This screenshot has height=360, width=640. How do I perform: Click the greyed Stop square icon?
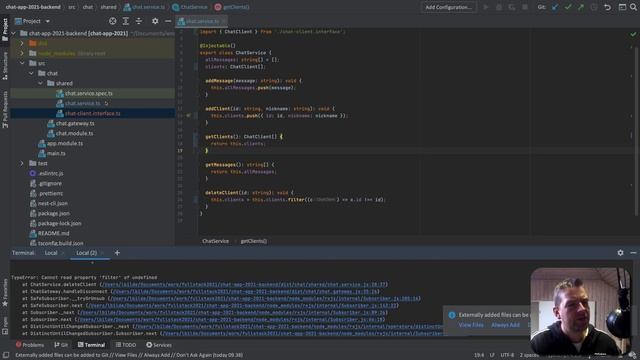click(525, 7)
